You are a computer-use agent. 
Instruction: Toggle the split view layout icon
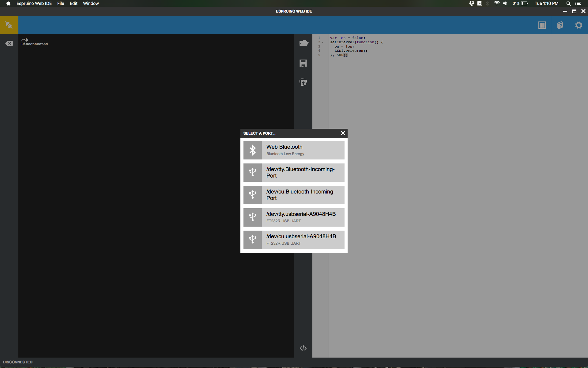(542, 25)
